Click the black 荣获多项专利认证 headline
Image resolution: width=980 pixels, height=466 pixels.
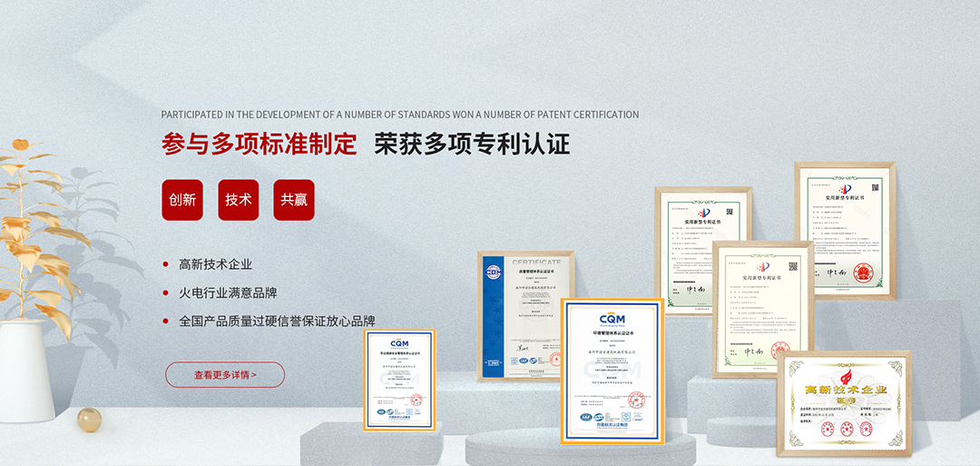472,144
